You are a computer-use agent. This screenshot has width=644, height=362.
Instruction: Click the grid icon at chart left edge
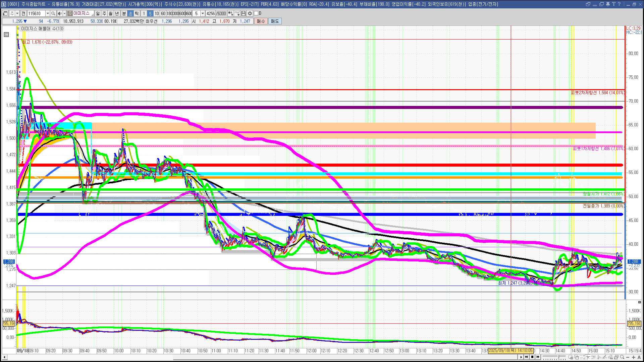pyautogui.click(x=6, y=35)
